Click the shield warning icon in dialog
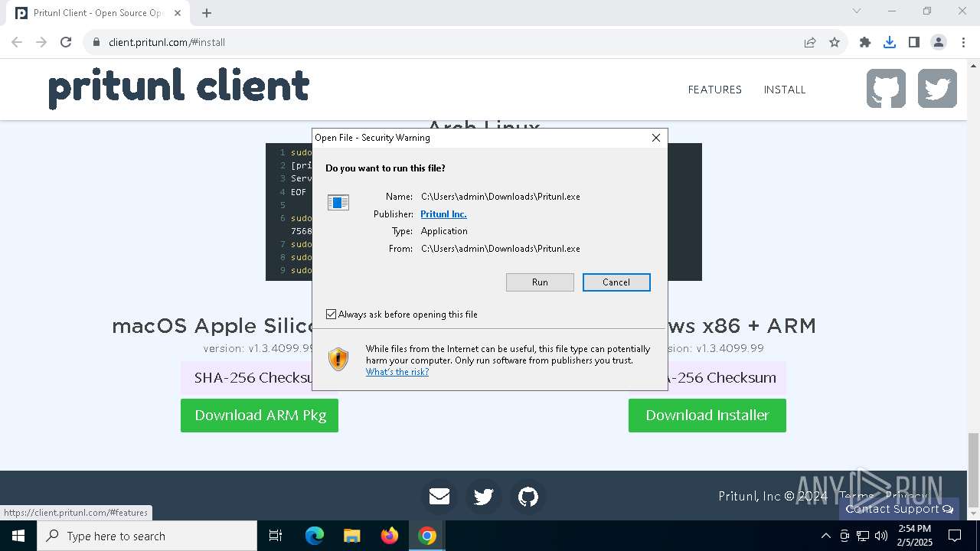Viewport: 980px width, 551px height. [x=338, y=359]
